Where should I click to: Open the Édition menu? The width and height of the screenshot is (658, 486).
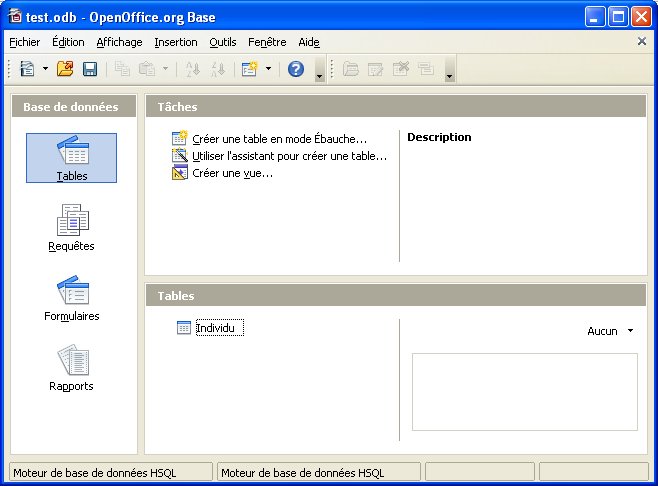click(x=68, y=42)
